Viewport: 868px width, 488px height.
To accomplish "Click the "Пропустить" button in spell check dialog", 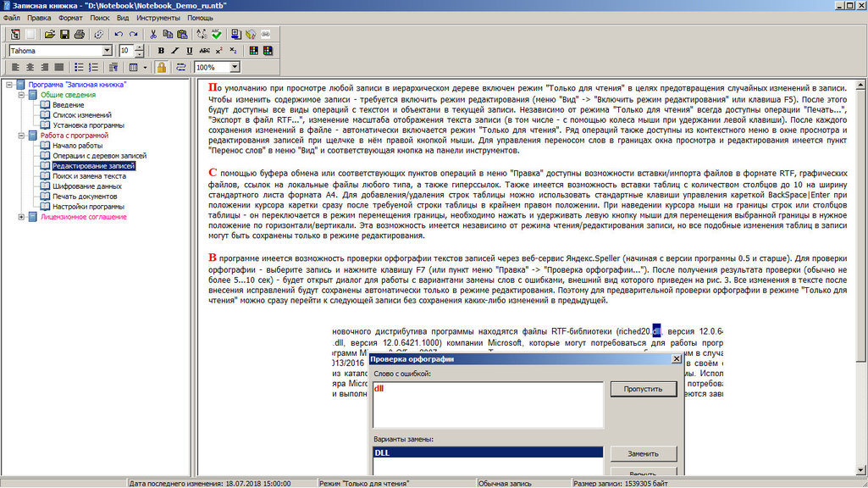I will pyautogui.click(x=642, y=390).
